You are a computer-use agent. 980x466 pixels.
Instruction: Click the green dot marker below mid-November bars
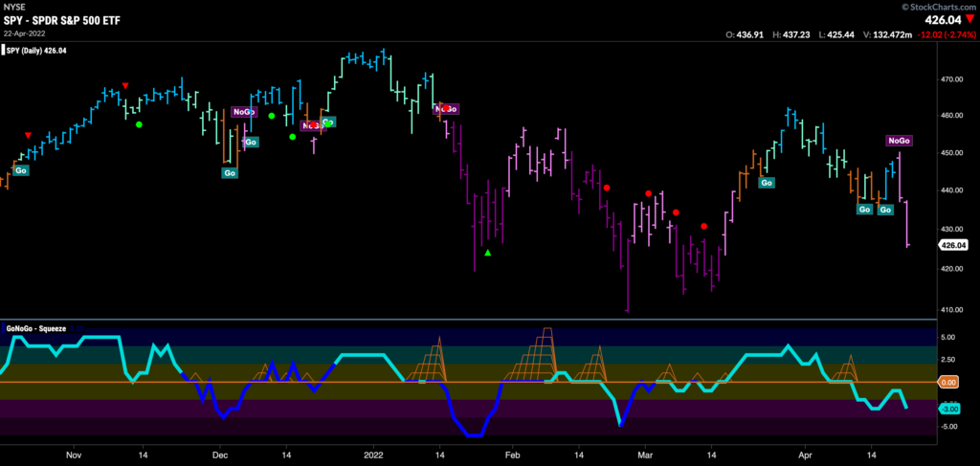tap(139, 124)
